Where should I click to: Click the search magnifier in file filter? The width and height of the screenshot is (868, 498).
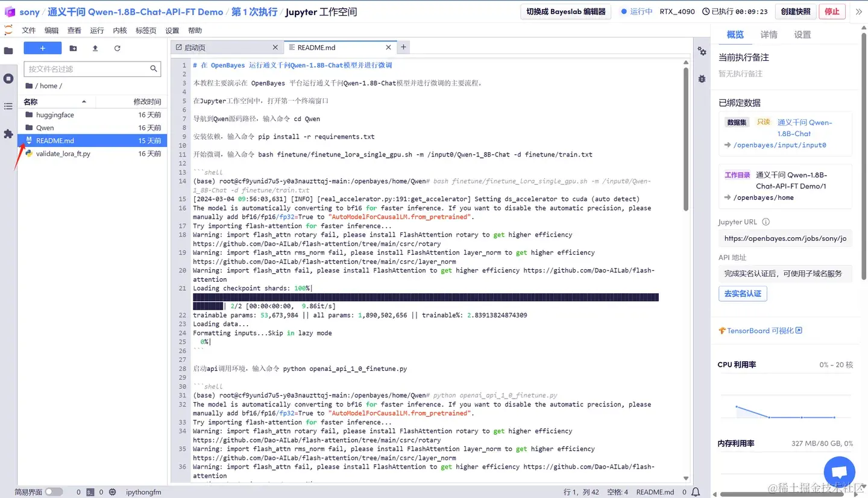click(154, 69)
